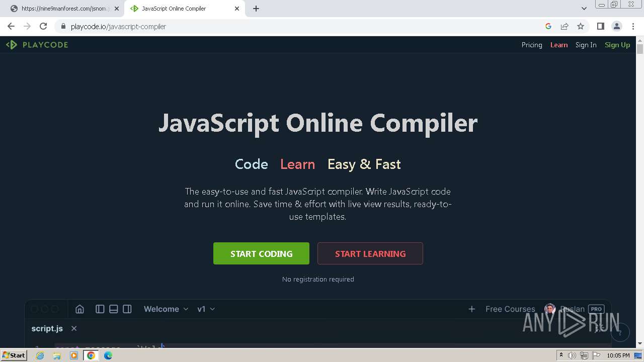Click the Sign Up link
Viewport: 644px width, 362px height.
[x=617, y=45]
